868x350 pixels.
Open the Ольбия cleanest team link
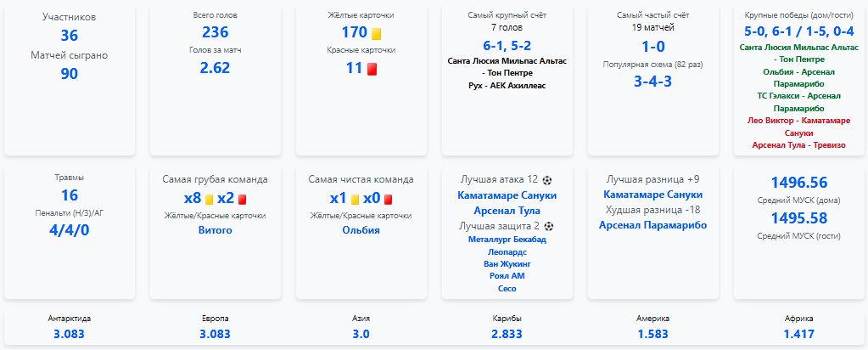tap(361, 230)
